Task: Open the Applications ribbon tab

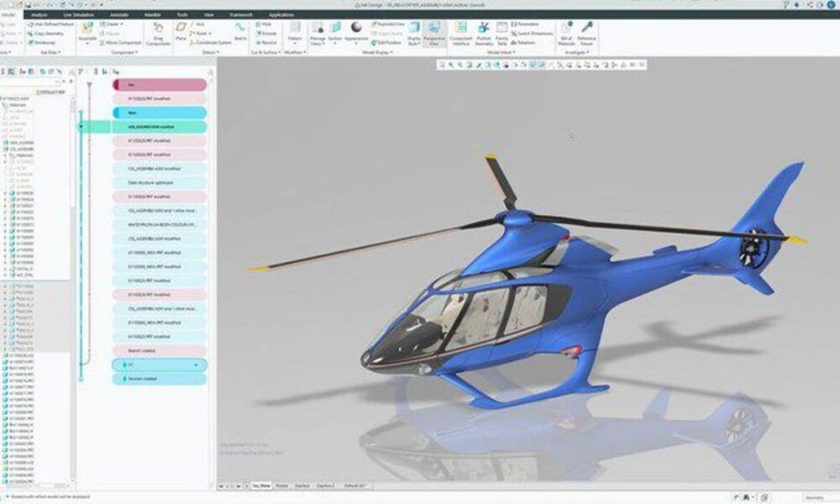Action: point(281,15)
